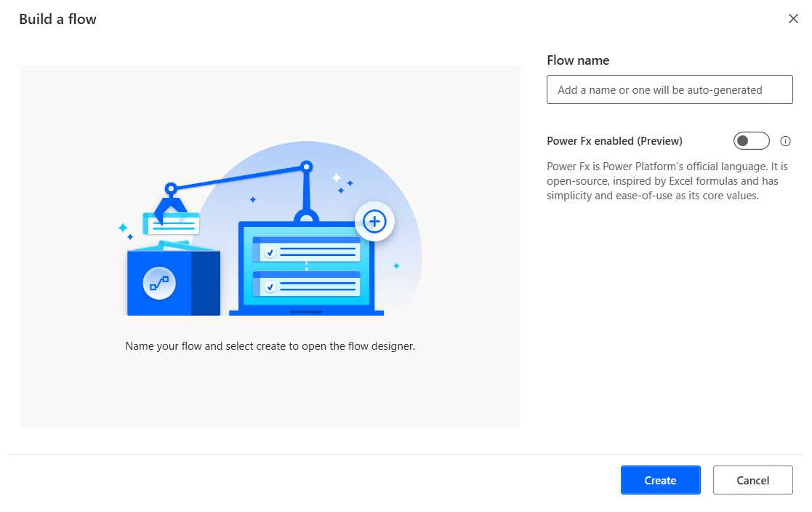This screenshot has height=512, width=812.
Task: Click the chart icon on the blue box
Action: pyautogui.click(x=159, y=283)
